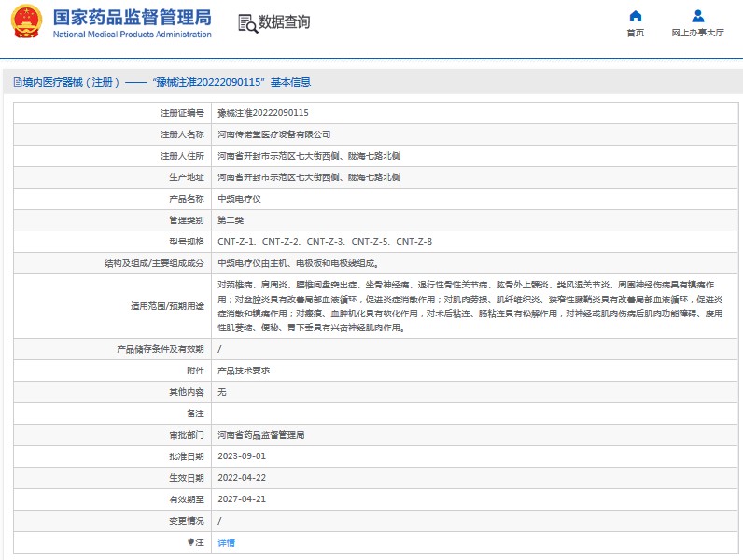Screen dimensions: 743x560
Task: Click National Medical Products Administration text
Action: [x=133, y=35]
